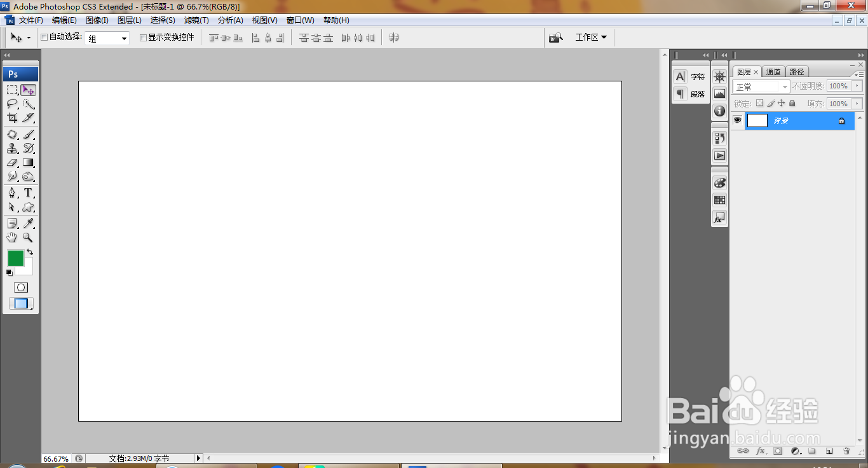Select the Crop tool
Screen dimensions: 868x468
12,118
